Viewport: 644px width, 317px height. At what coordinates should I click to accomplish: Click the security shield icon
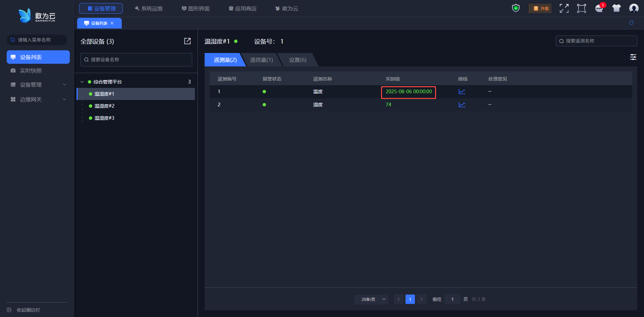[x=516, y=8]
